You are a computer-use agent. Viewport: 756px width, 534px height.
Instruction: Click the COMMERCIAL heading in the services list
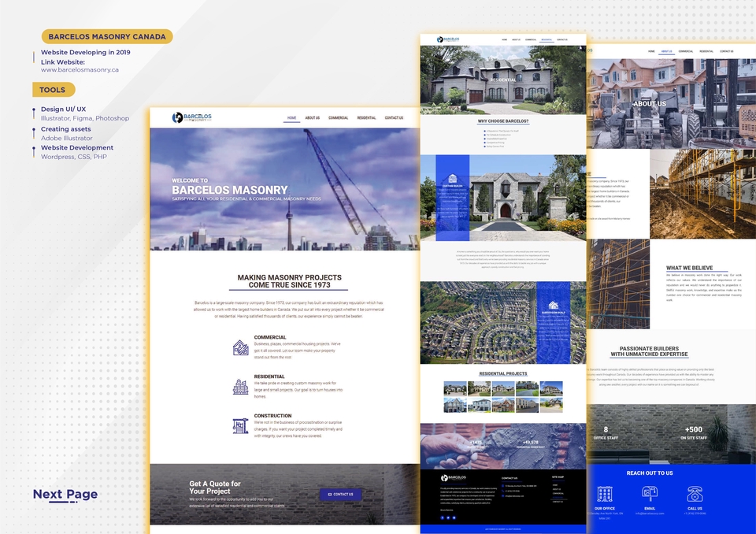click(x=270, y=338)
